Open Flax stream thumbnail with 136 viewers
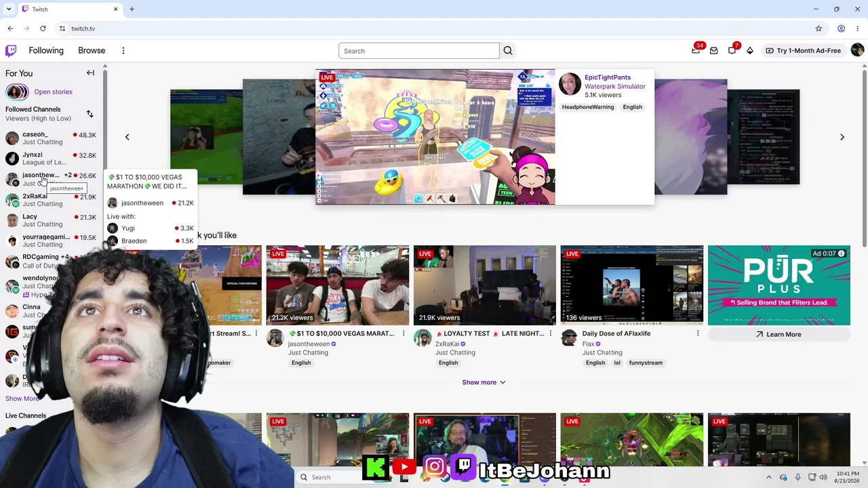The image size is (868, 488). [x=632, y=285]
